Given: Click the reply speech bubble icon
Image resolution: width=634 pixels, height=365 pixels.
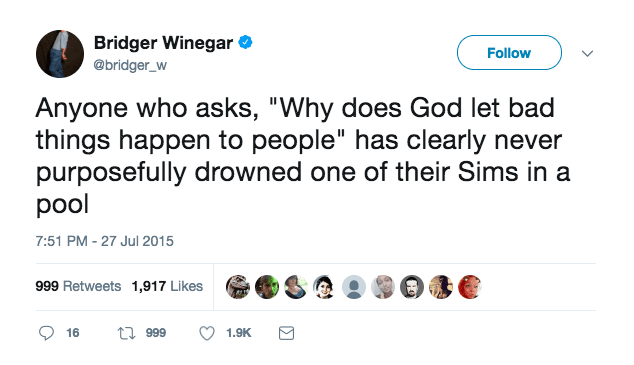Looking at the screenshot, I should [x=46, y=333].
